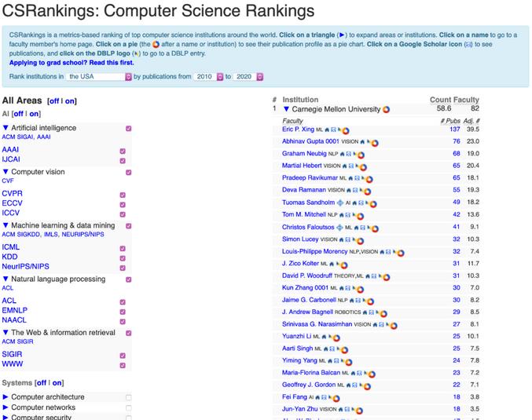Collapse the Natural language processing triangle
Image resolution: width=532 pixels, height=420 pixels.
(6, 279)
